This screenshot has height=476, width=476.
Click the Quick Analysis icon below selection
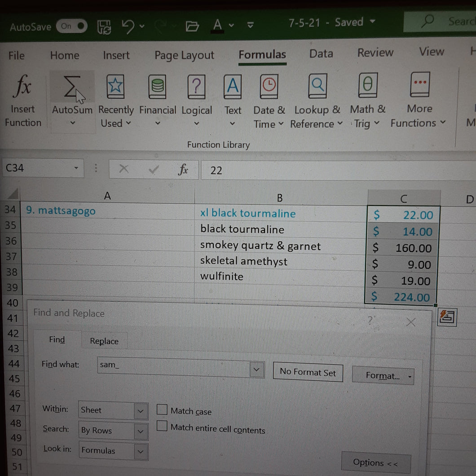(447, 317)
